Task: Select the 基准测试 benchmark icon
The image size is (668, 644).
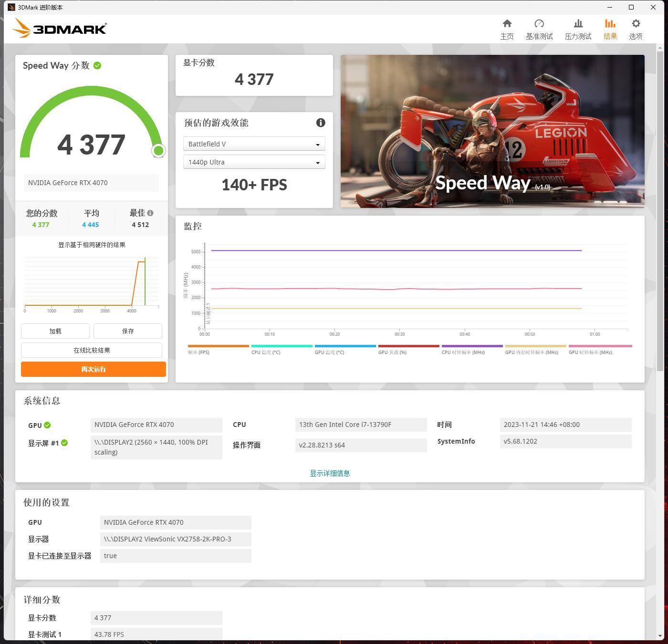Action: point(539,29)
